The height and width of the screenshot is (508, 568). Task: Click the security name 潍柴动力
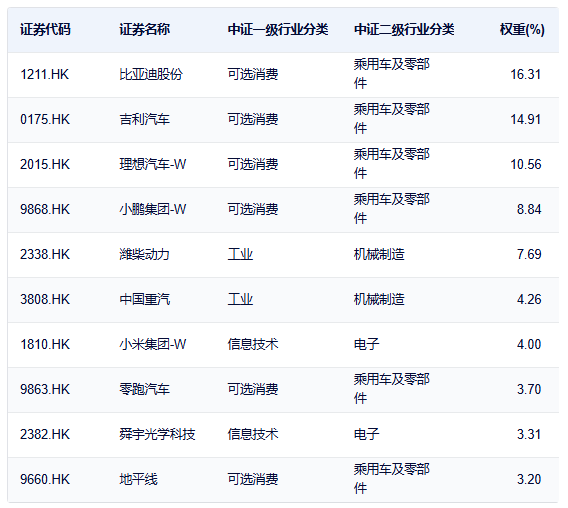coord(145,254)
